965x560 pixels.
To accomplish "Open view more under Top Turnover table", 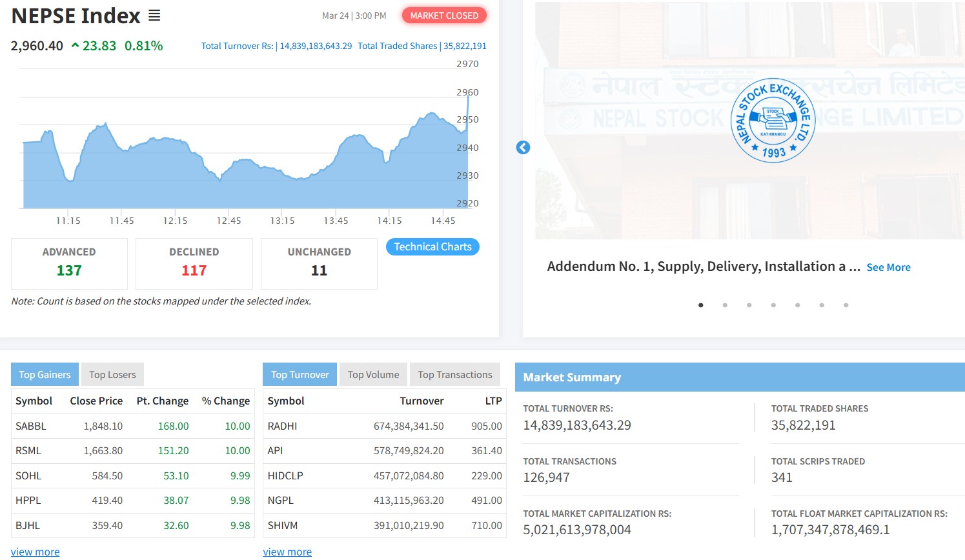I will coord(287,552).
